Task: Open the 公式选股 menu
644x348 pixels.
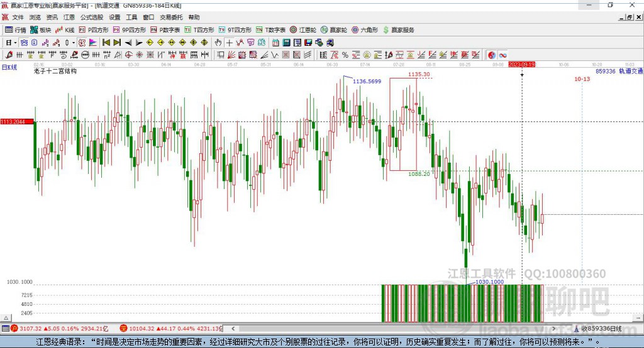Action: [91, 18]
